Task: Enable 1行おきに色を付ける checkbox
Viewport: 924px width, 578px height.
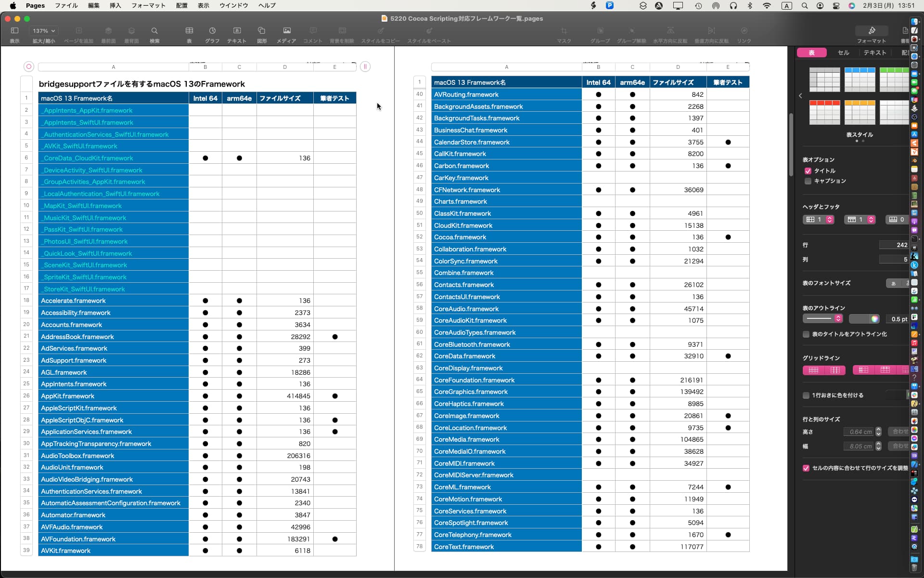Action: click(x=806, y=395)
